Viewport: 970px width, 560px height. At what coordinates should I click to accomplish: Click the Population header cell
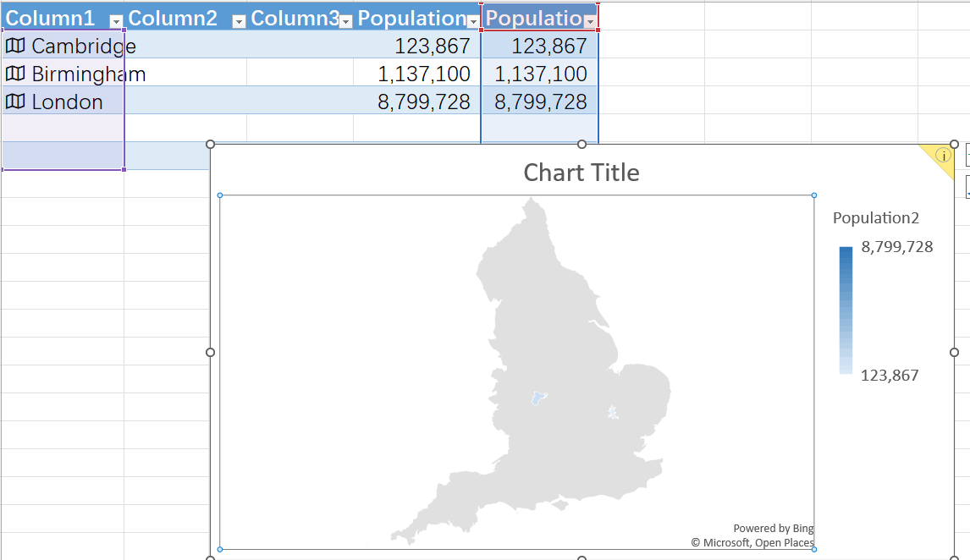pyautogui.click(x=417, y=17)
